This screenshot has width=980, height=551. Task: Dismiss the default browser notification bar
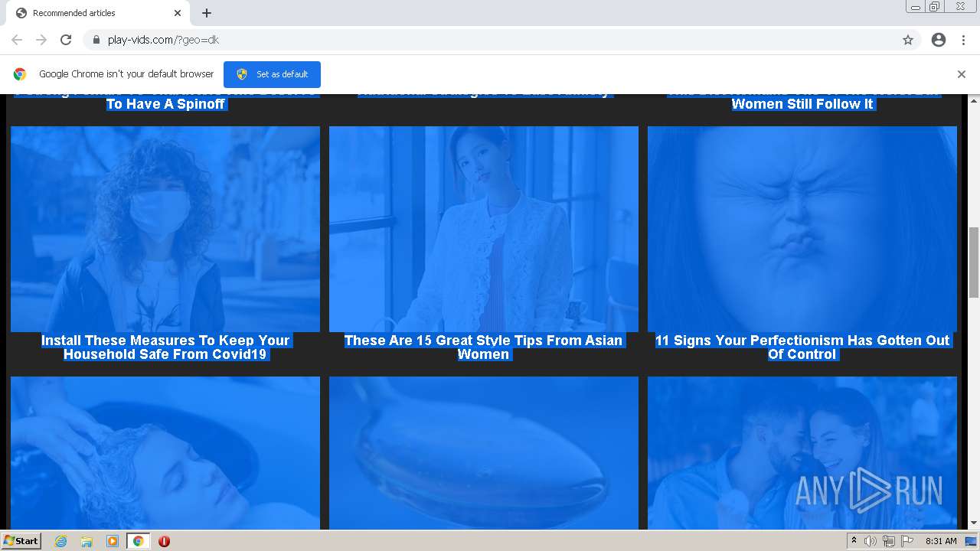coord(962,74)
